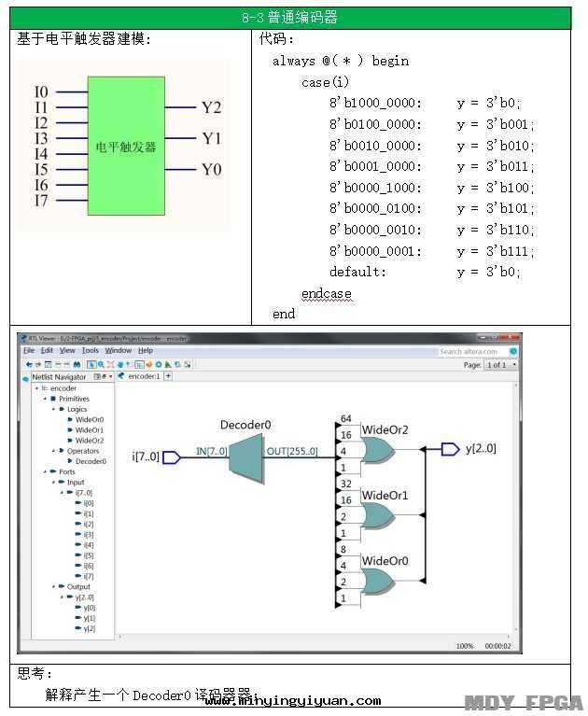Viewport: 588px width, 716px height.
Task: Click the binoculars Find icon
Action: [78, 364]
